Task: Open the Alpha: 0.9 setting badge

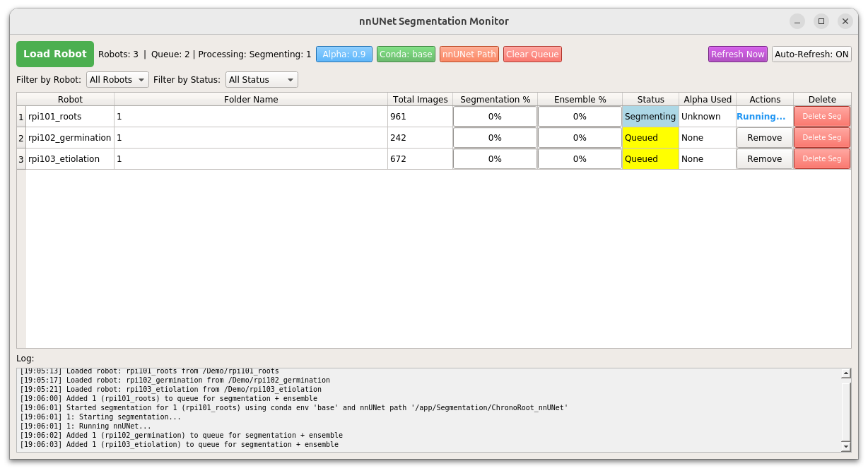Action: [x=344, y=54]
